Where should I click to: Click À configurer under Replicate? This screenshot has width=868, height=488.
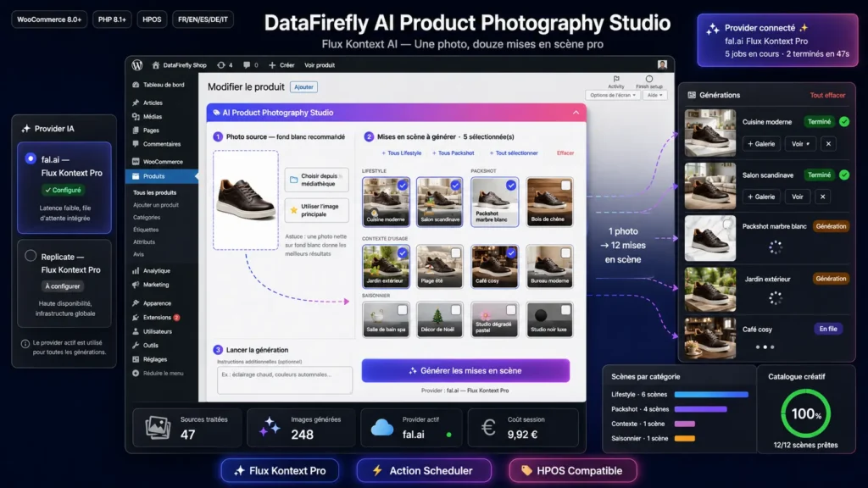coord(63,286)
